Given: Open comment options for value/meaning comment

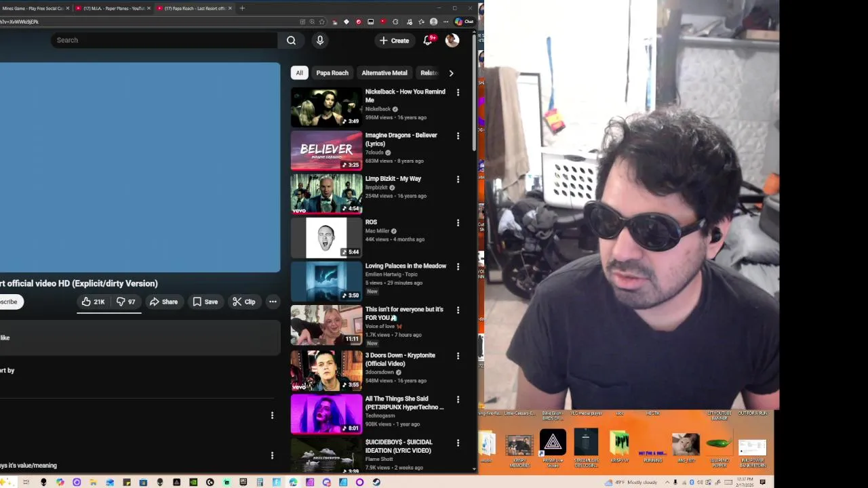Looking at the screenshot, I should [272, 455].
